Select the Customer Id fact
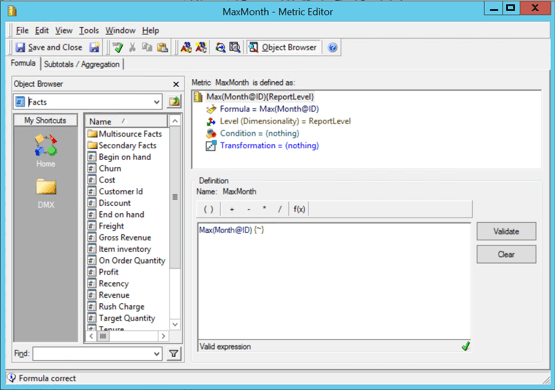The image size is (555, 390). coord(115,191)
